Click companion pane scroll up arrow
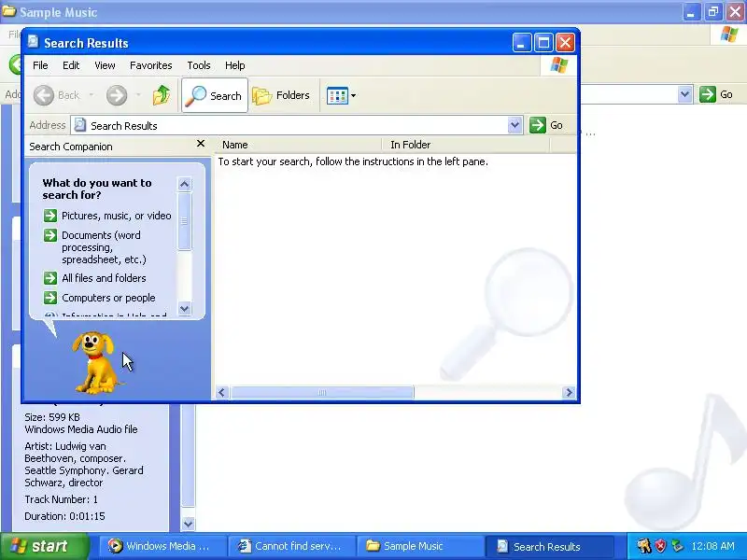This screenshot has height=560, width=747. click(184, 184)
